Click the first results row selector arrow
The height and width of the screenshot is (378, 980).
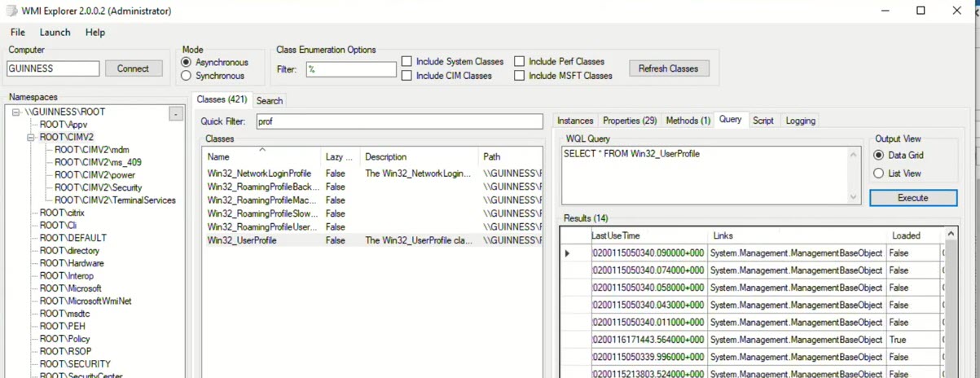pyautogui.click(x=569, y=253)
